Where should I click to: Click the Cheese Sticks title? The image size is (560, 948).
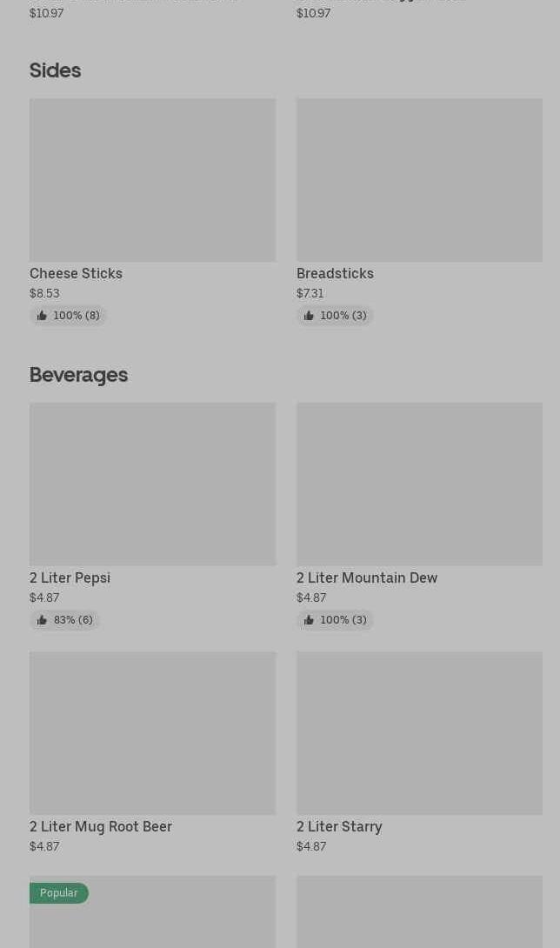pos(76,273)
